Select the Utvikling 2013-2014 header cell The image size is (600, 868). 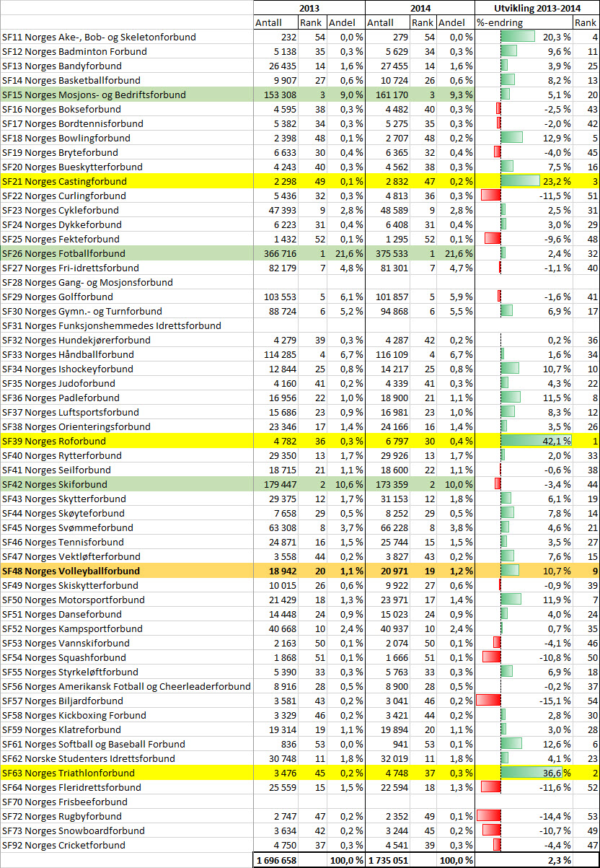[x=537, y=8]
